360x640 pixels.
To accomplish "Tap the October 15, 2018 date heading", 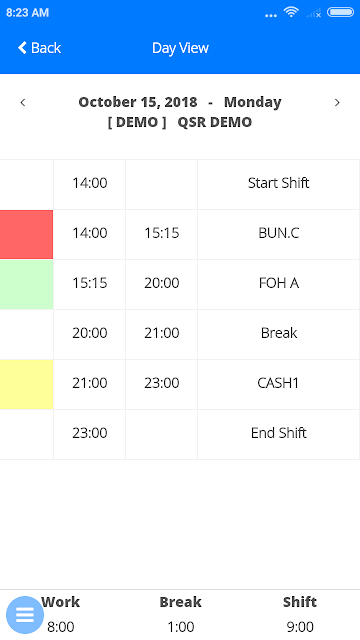I will [138, 102].
